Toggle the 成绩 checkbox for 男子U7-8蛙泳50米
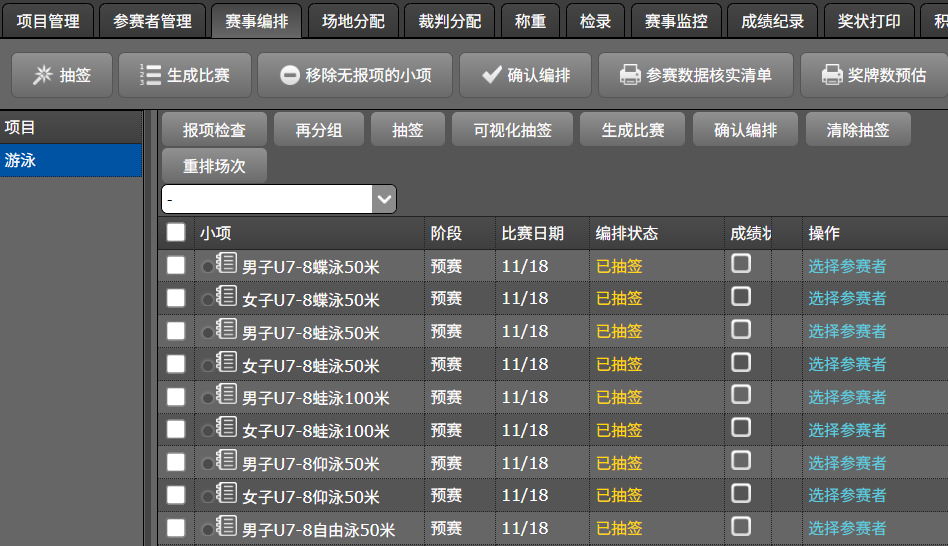 (741, 330)
